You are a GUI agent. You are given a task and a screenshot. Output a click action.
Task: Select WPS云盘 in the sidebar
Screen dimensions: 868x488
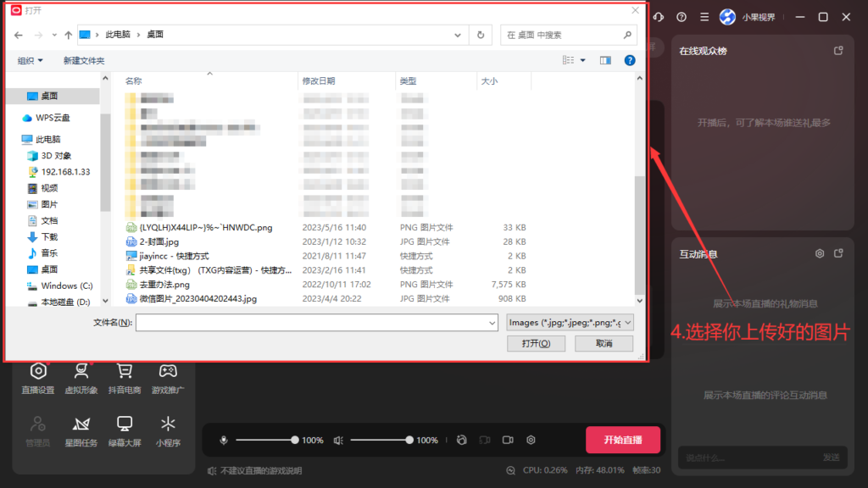click(x=52, y=118)
